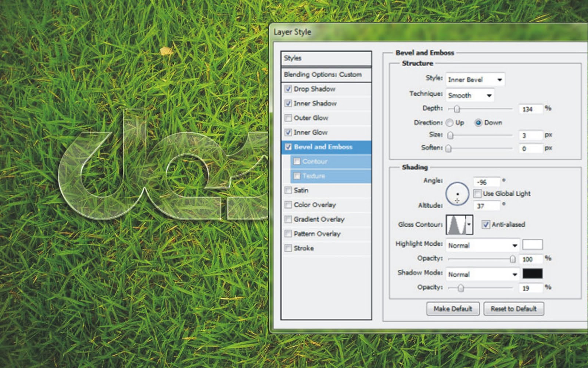
Task: Enable the Outer Glow checkbox
Action: point(288,118)
